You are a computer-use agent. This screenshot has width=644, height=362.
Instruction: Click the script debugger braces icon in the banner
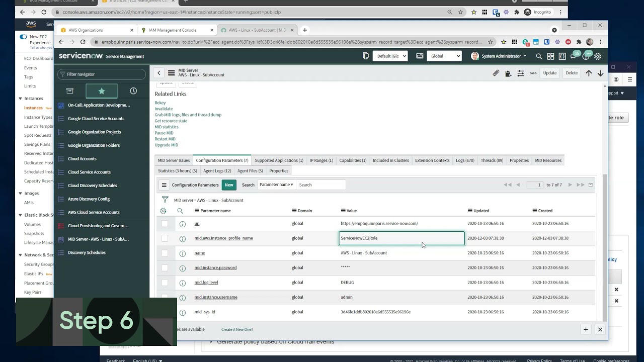(x=562, y=56)
